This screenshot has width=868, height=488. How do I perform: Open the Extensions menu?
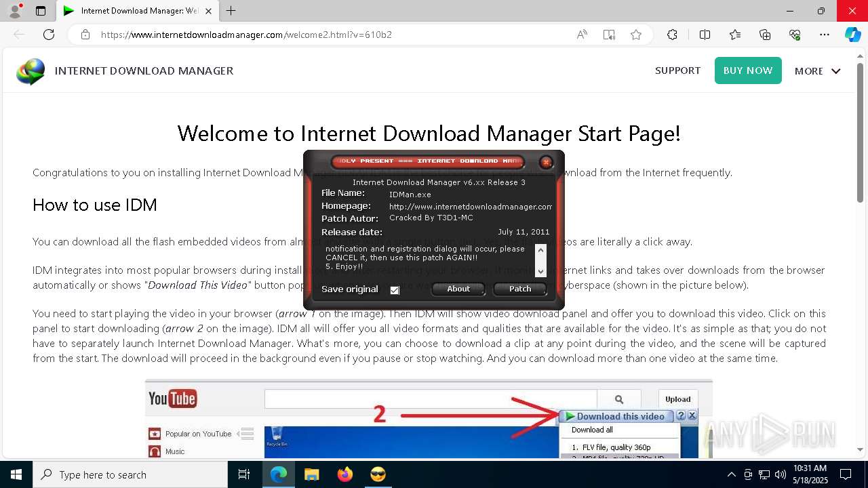pos(672,35)
